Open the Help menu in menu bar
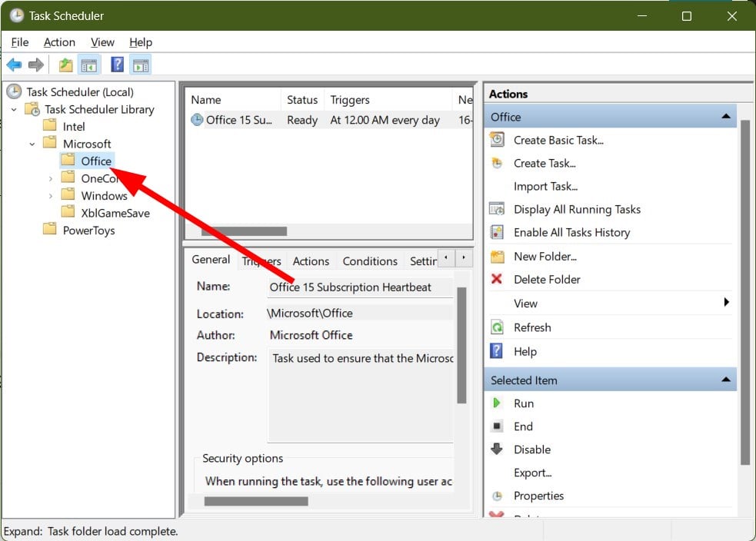 (x=141, y=42)
